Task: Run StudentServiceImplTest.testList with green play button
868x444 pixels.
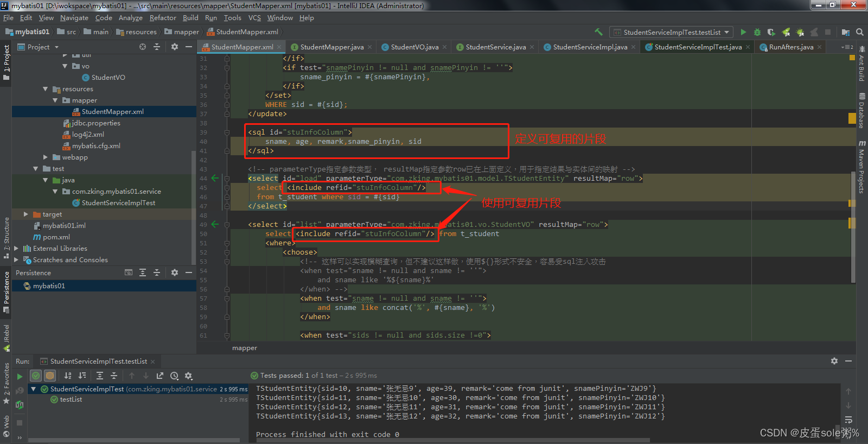Action: click(743, 32)
